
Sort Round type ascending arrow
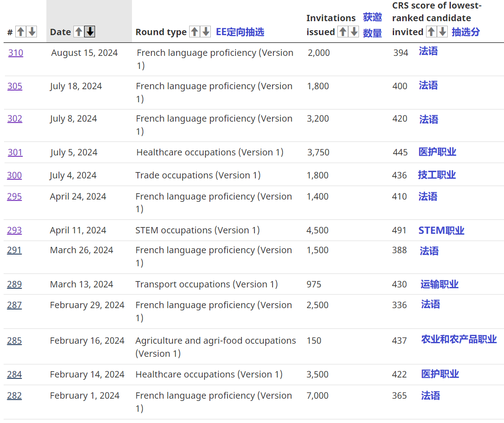[195, 32]
